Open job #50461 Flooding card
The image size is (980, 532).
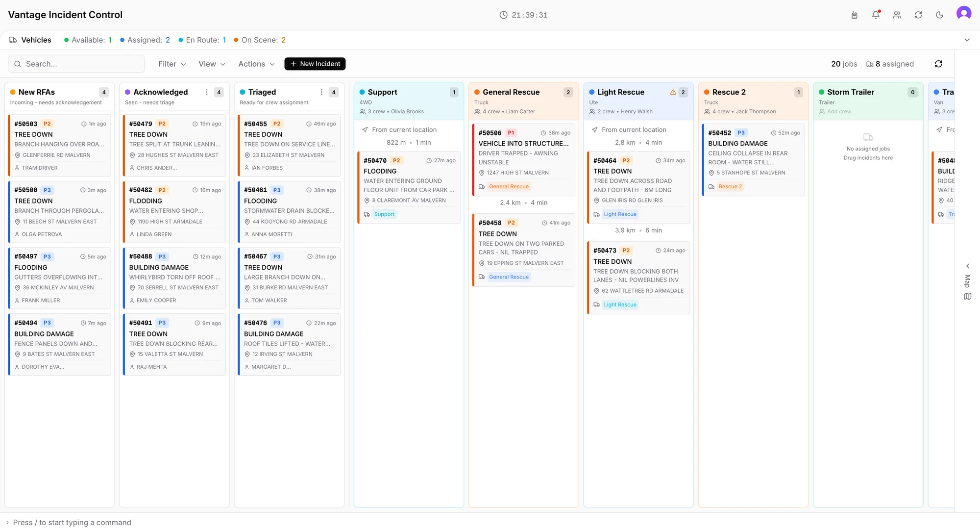[289, 212]
